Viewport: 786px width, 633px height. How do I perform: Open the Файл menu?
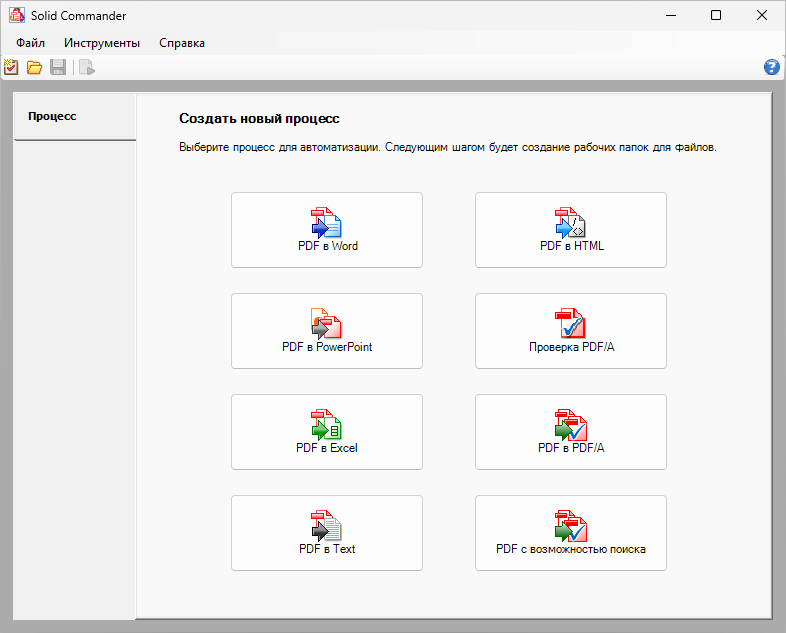(30, 43)
